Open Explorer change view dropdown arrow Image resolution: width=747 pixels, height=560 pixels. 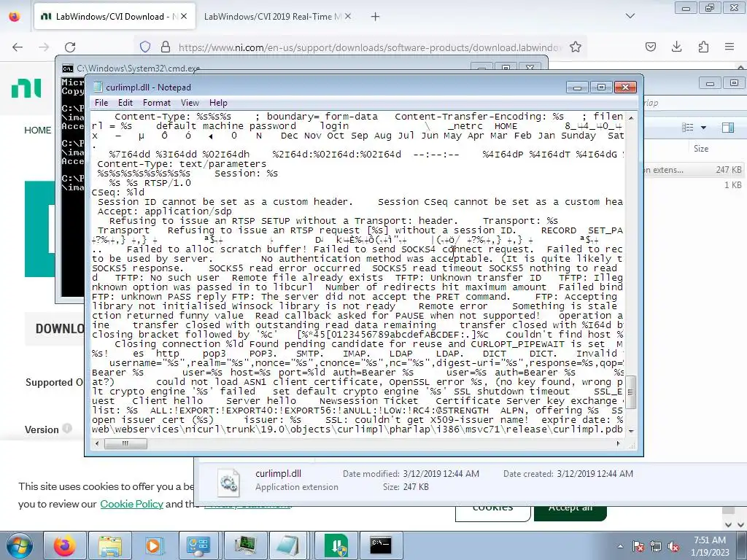pos(703,128)
